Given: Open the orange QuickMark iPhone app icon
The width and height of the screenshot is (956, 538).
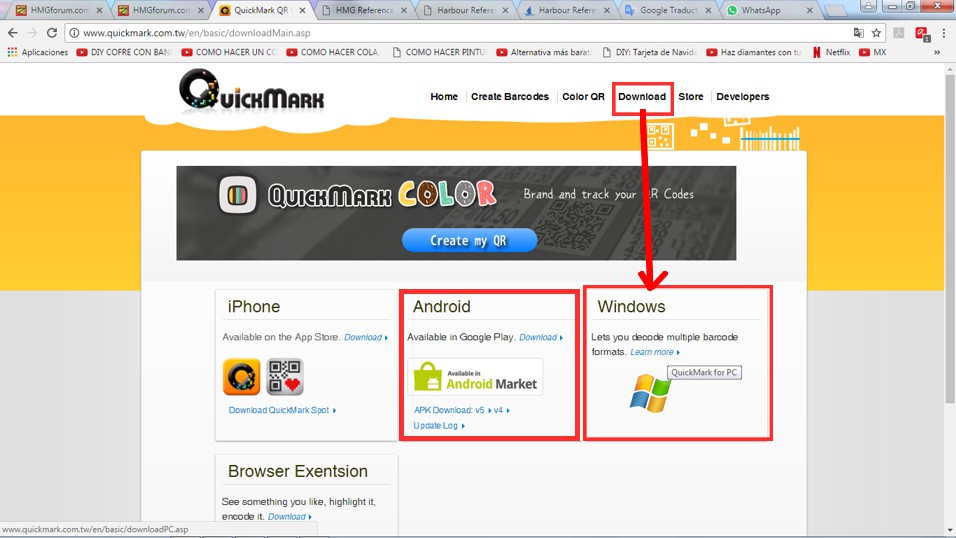Looking at the screenshot, I should tap(241, 377).
